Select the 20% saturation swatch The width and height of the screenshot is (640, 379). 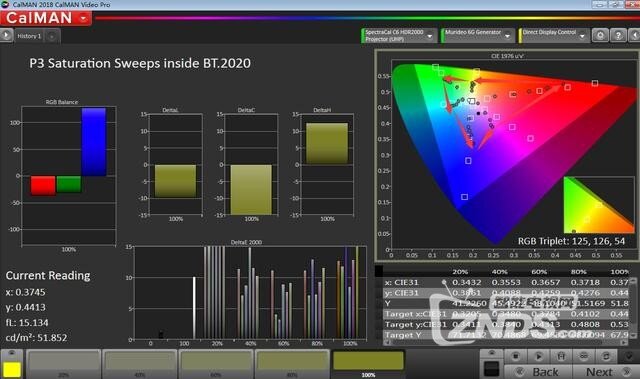64,363
